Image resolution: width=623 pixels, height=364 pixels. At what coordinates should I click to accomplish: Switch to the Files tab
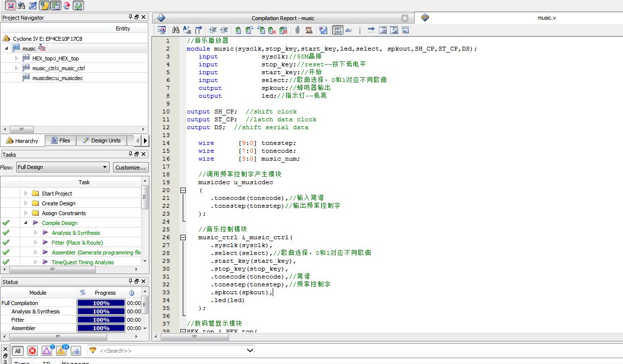tap(60, 140)
